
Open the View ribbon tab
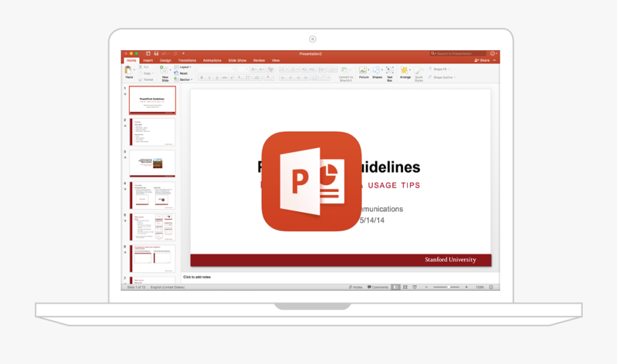pyautogui.click(x=276, y=60)
